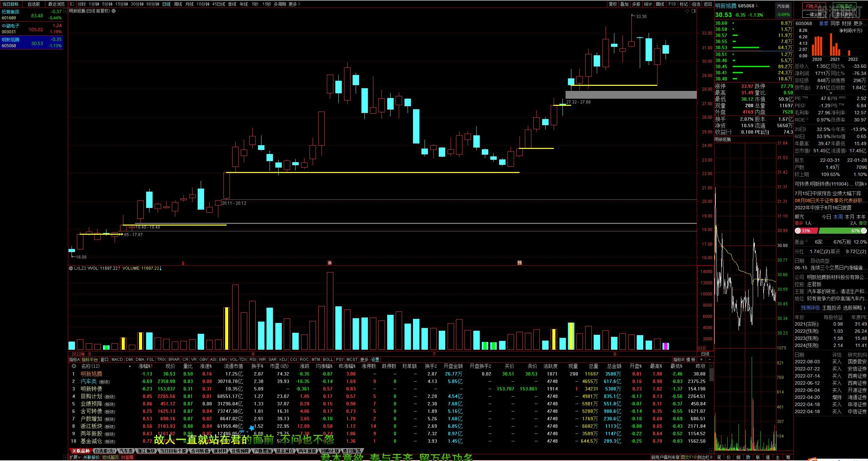Expand the 侧边栏 sidebar menu
Viewport: 868px width, 461px height.
pos(705,457)
